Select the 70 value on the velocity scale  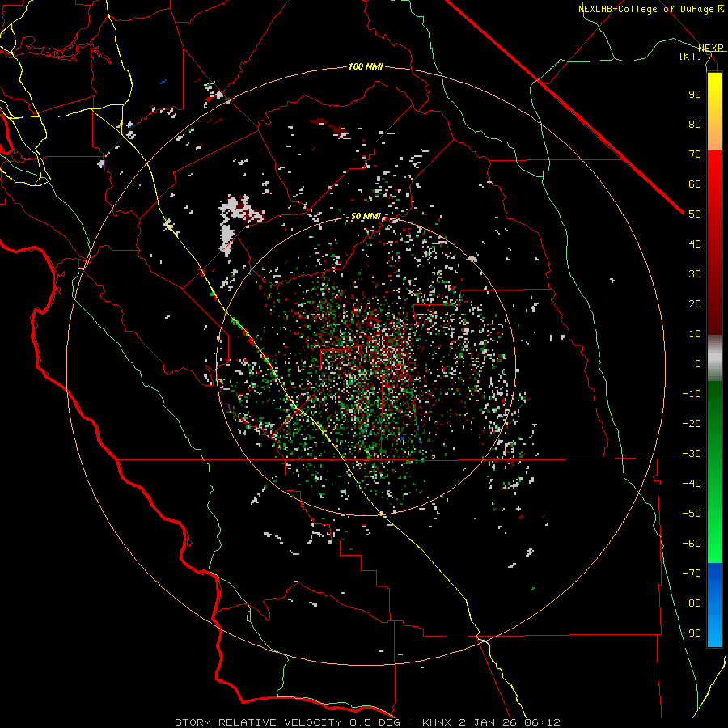point(695,154)
